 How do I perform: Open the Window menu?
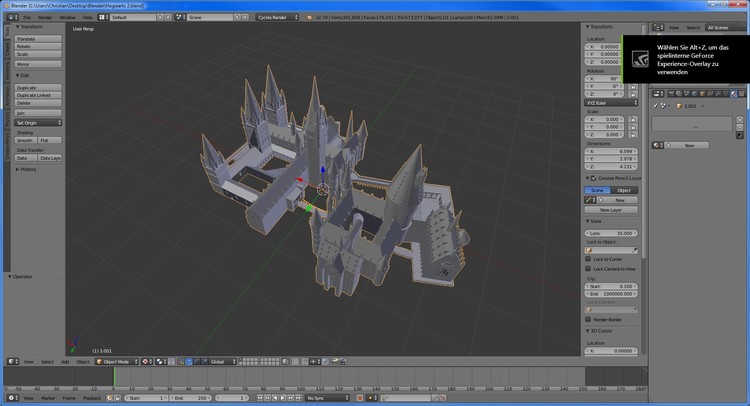click(67, 17)
